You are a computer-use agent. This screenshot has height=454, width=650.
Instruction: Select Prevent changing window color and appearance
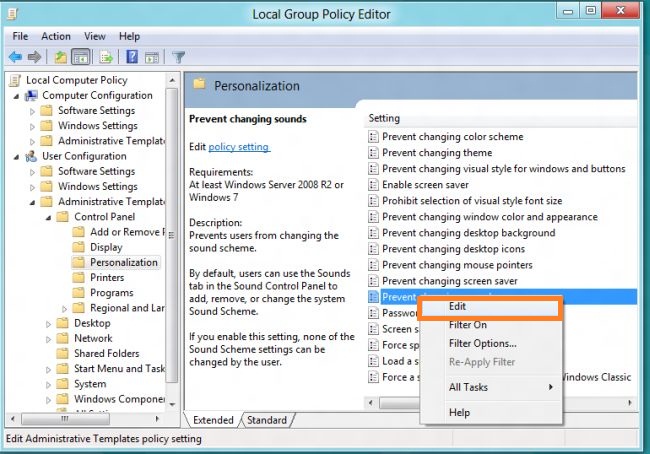(490, 217)
